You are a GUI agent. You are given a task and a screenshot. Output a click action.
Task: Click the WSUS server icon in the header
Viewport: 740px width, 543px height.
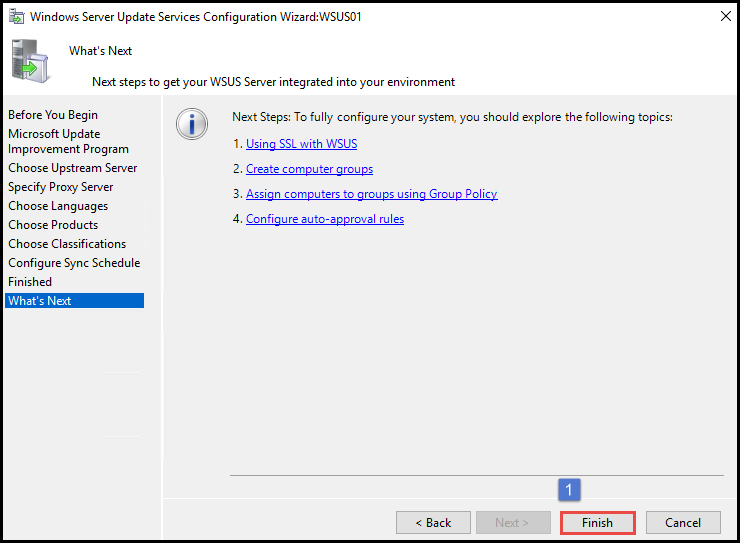click(x=29, y=59)
